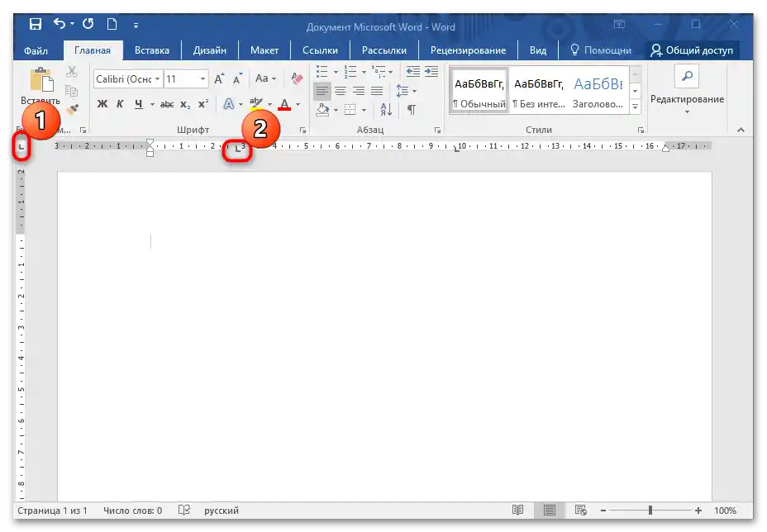This screenshot has width=767, height=532.
Task: Apply the red font color
Action: [x=284, y=104]
